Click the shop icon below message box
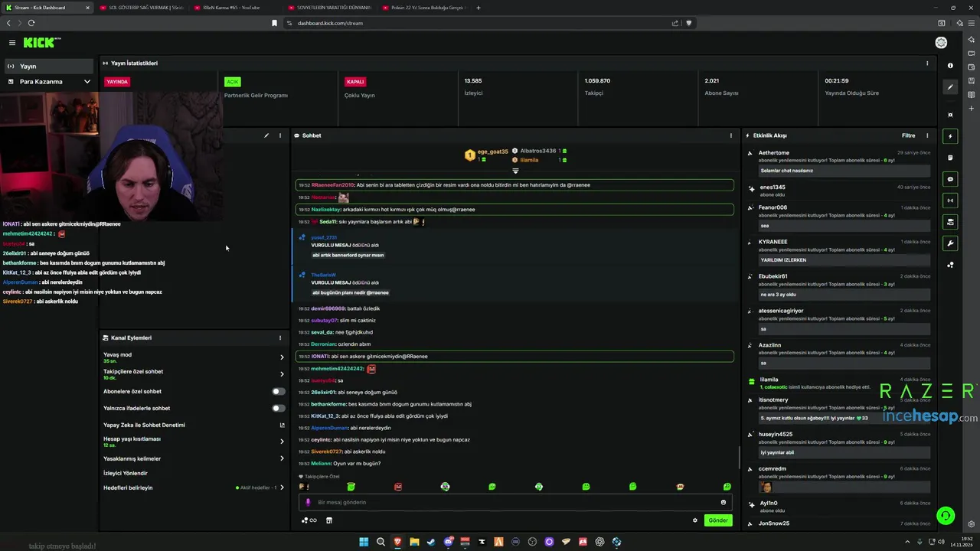 coord(329,520)
